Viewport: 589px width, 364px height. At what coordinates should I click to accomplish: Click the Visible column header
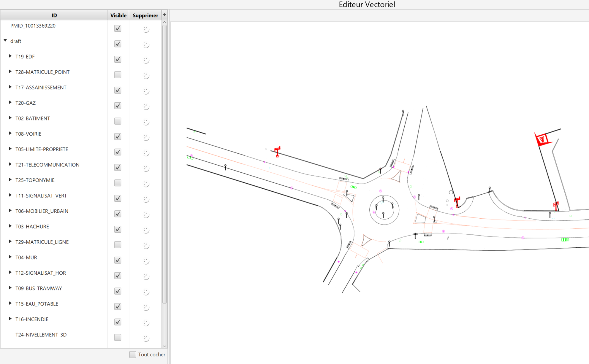point(118,15)
